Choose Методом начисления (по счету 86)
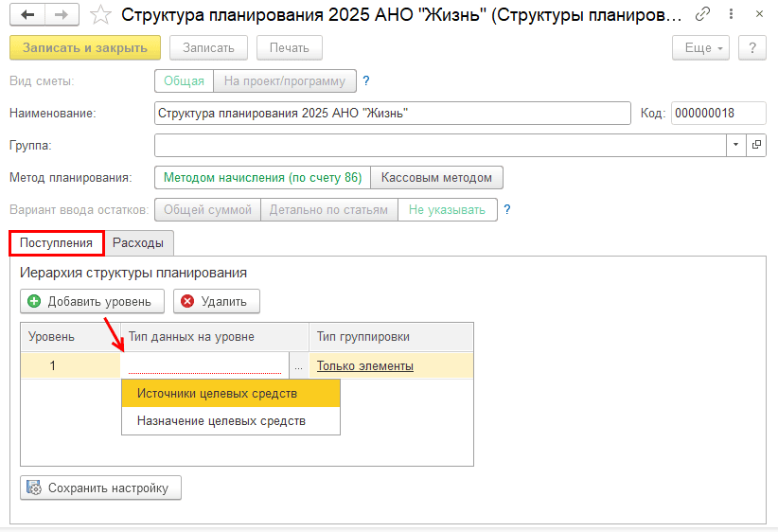This screenshot has height=532, width=778. tap(262, 177)
